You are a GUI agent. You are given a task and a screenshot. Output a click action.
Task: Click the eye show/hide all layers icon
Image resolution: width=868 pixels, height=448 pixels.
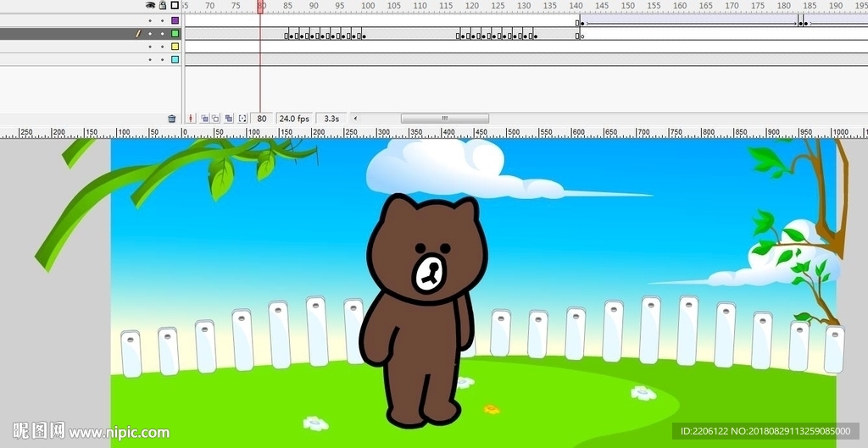(x=150, y=6)
